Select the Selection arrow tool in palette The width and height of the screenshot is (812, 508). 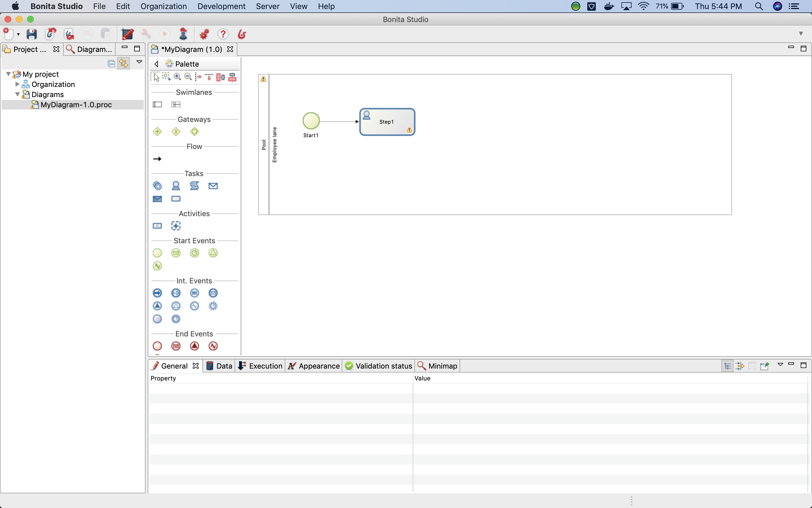click(x=156, y=77)
